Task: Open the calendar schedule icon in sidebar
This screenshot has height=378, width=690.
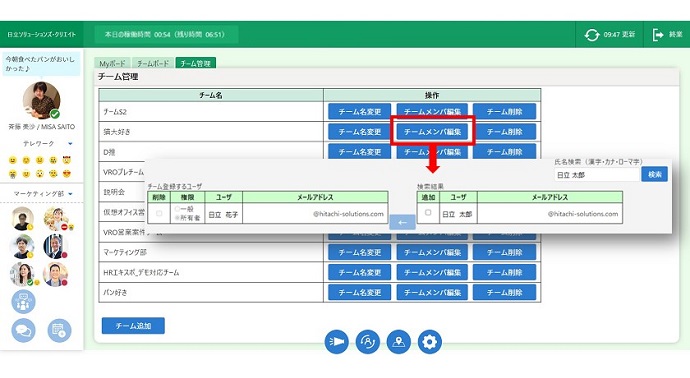Action: (x=59, y=330)
